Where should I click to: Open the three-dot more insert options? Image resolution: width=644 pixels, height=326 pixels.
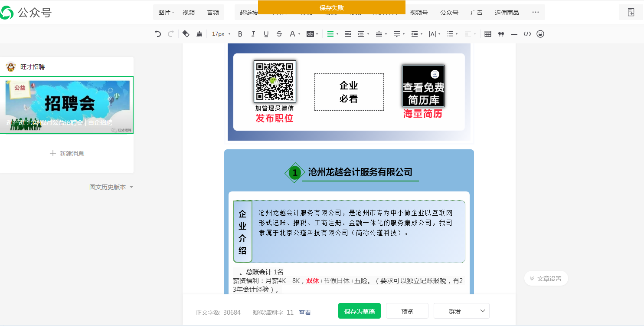(536, 13)
